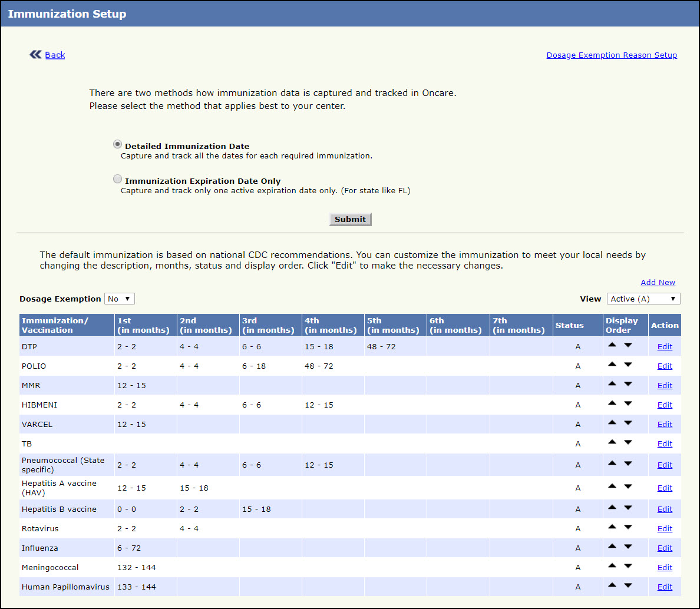This screenshot has width=700, height=609.
Task: Select Detailed Immunization Date radio option
Action: pyautogui.click(x=118, y=144)
